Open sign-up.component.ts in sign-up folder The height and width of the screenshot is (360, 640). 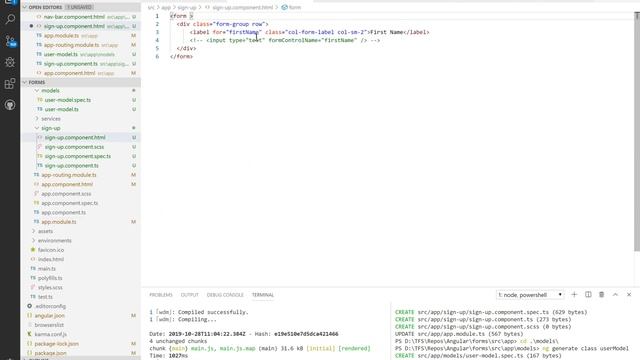80,166
